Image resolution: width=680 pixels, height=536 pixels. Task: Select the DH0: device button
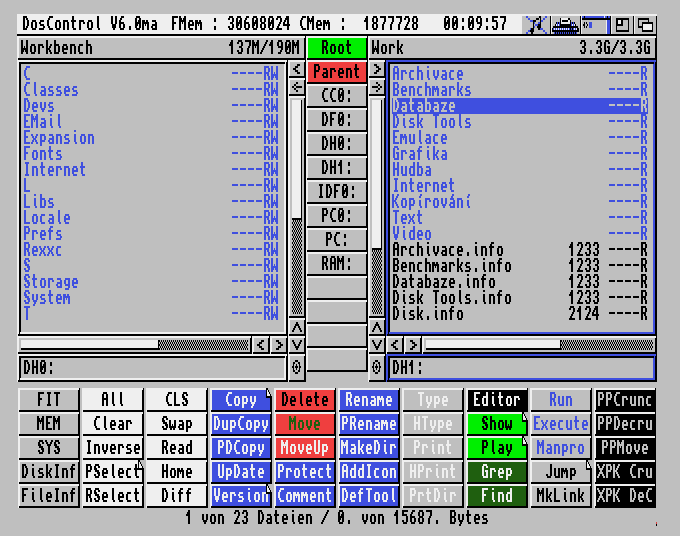tap(337, 144)
